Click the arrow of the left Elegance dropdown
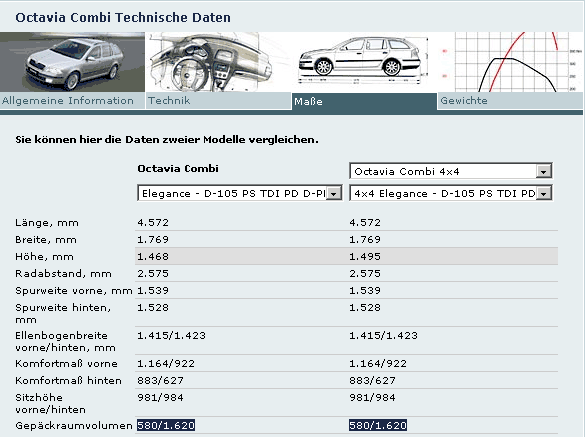This screenshot has height=437, width=585. coord(334,194)
